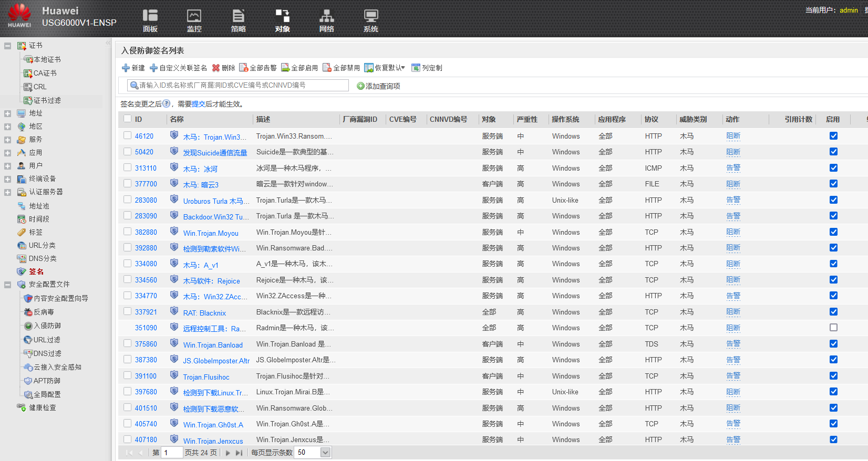
Task: Enable signature 351090 via its 启用 checkbox
Action: 833,328
